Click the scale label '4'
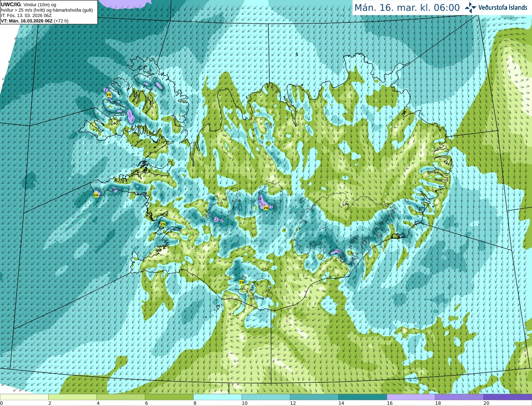Screen dimensions: 532x406 point(98,403)
